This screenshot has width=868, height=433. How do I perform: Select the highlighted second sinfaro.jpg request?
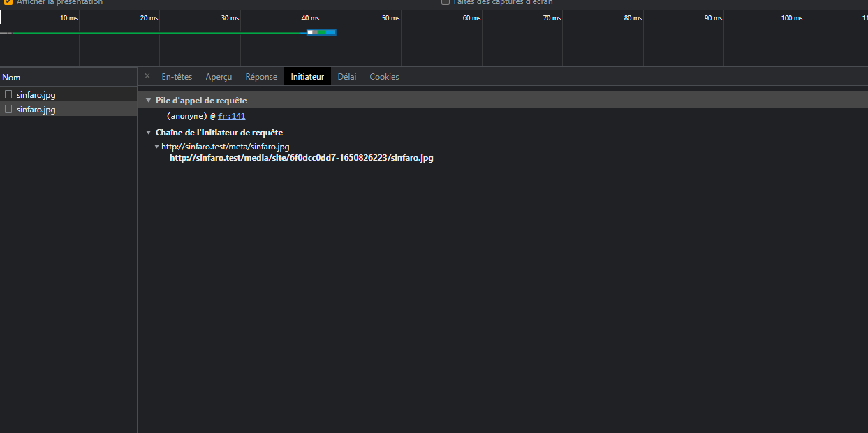click(68, 109)
